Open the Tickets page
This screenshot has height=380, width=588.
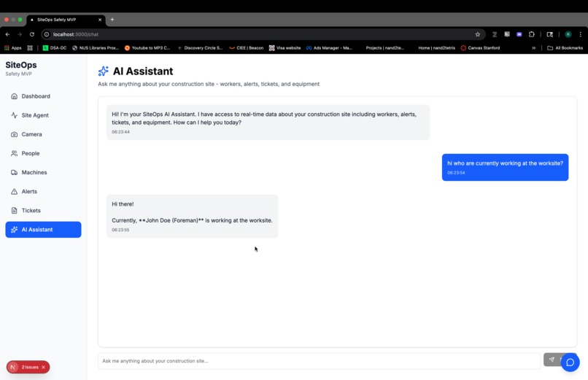43,211
